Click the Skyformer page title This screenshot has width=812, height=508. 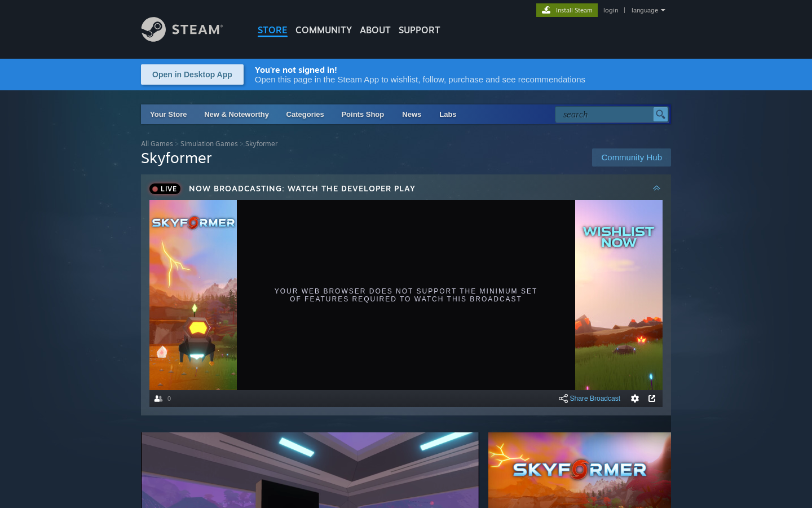tap(176, 158)
